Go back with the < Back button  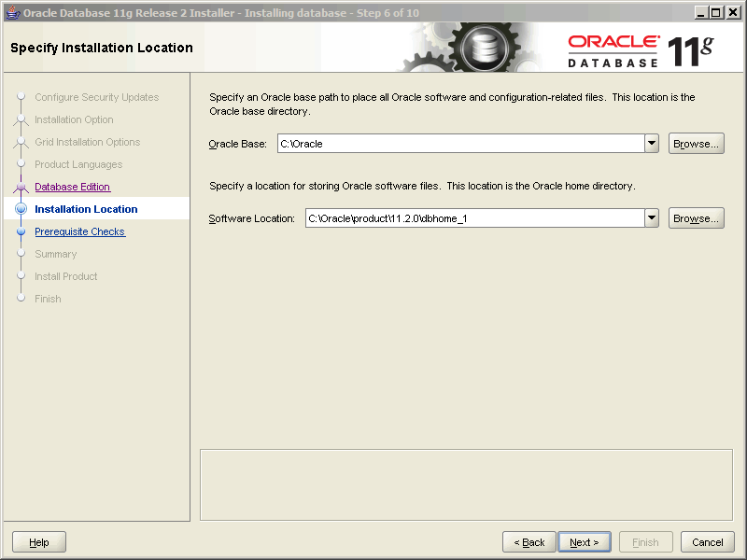click(529, 542)
